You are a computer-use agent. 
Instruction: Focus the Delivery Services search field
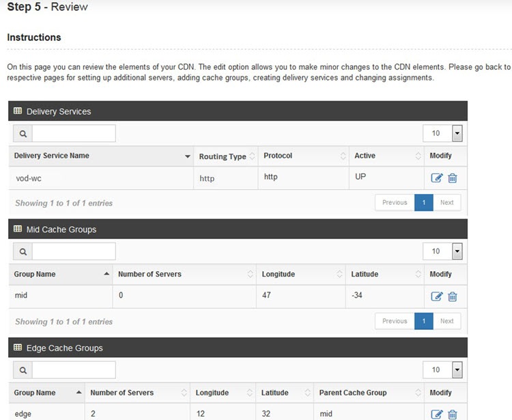tap(74, 134)
